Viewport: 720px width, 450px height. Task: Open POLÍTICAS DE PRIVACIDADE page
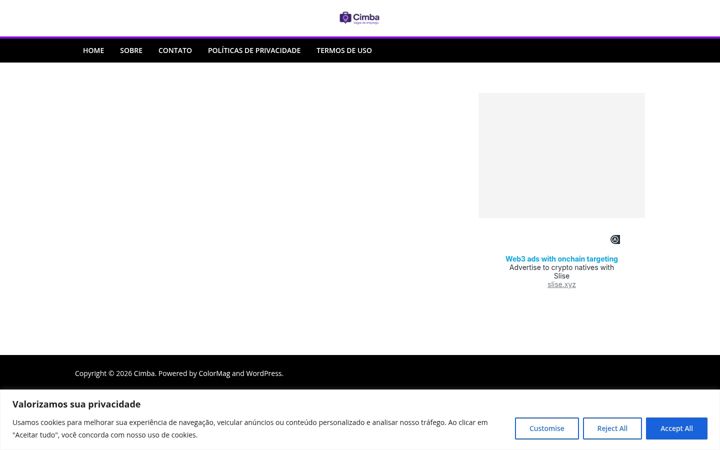(x=254, y=51)
